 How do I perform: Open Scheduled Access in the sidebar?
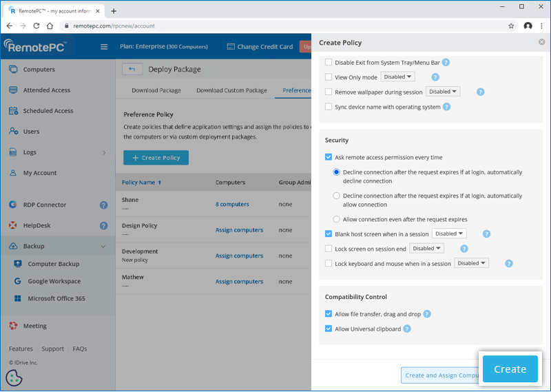(48, 111)
